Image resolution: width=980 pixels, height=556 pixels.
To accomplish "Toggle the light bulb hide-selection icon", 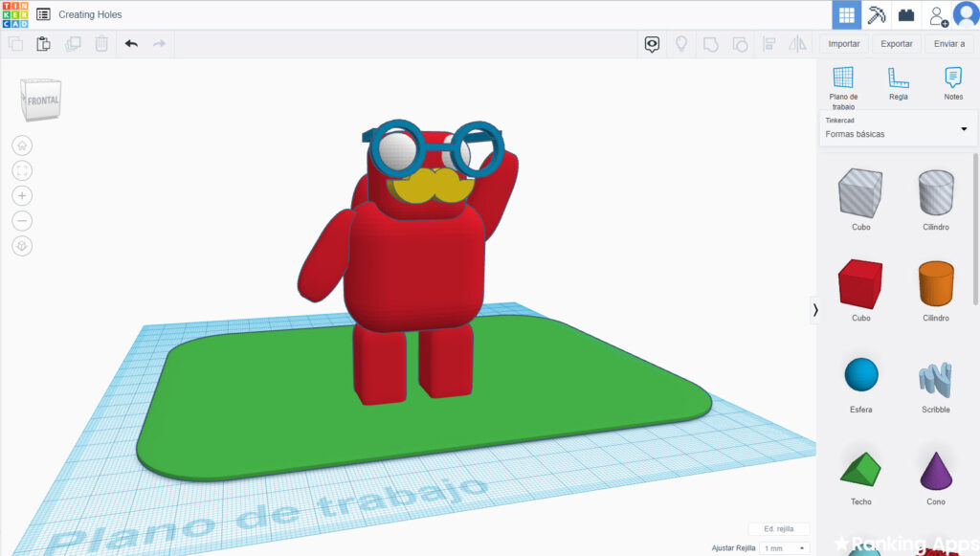I will coord(681,44).
